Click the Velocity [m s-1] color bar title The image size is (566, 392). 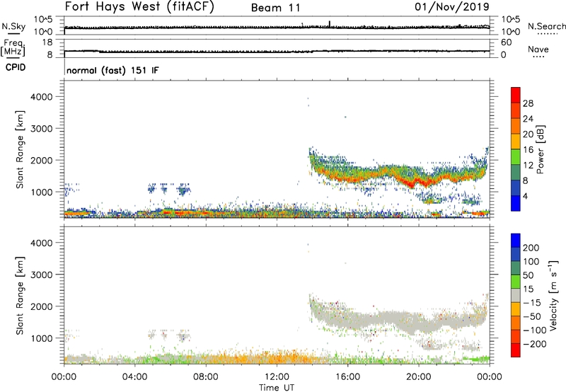click(553, 295)
